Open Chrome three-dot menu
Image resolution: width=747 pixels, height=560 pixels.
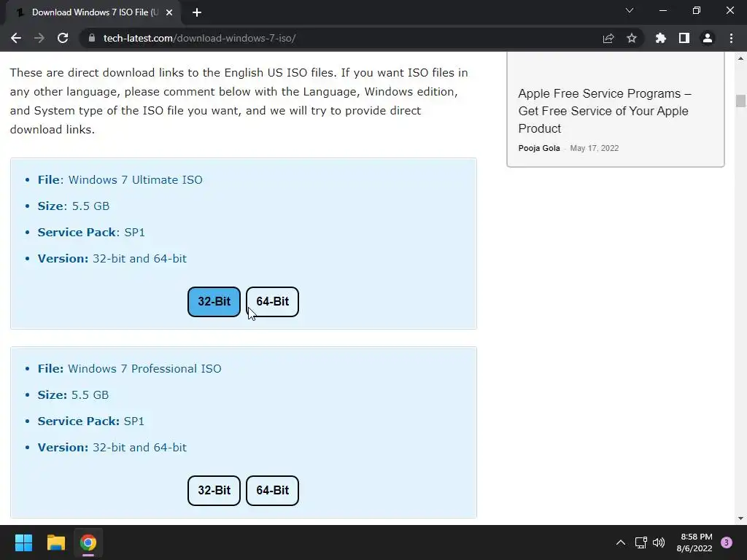[x=731, y=38]
